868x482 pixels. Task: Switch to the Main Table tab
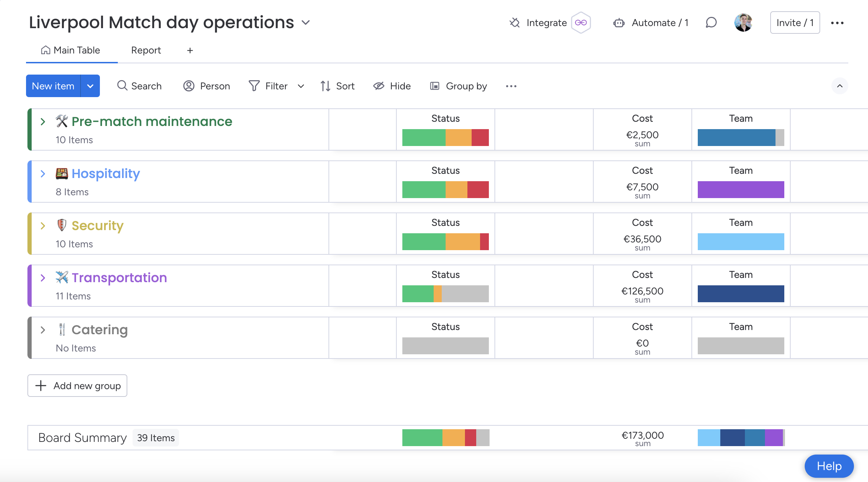pyautogui.click(x=72, y=51)
